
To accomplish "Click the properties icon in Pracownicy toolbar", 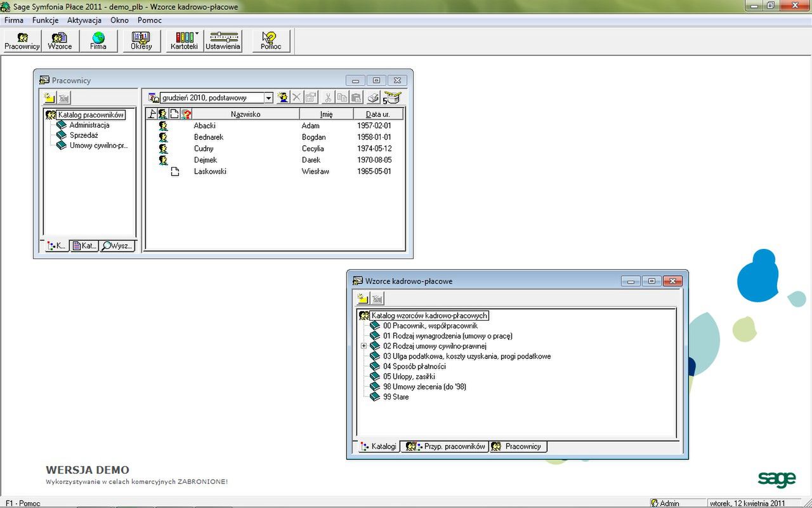I will 310,98.
